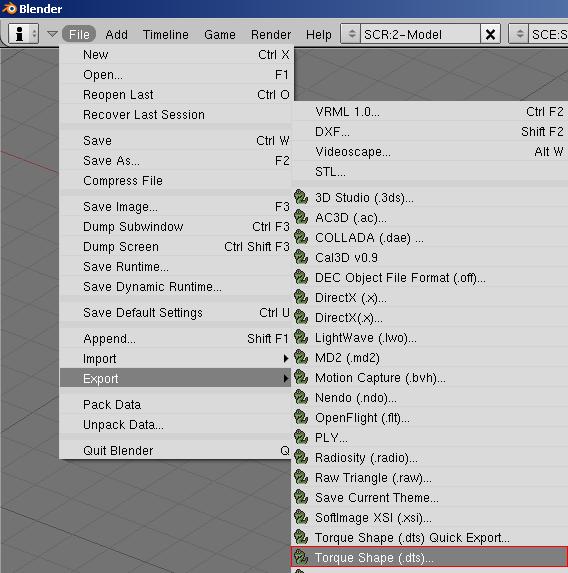
Task: Select Compress File option
Action: coord(175,181)
